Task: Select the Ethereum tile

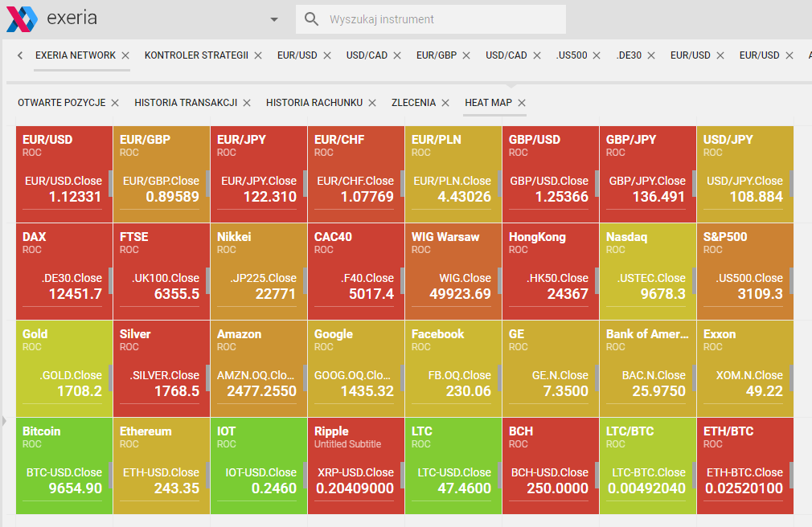Action: pos(162,467)
